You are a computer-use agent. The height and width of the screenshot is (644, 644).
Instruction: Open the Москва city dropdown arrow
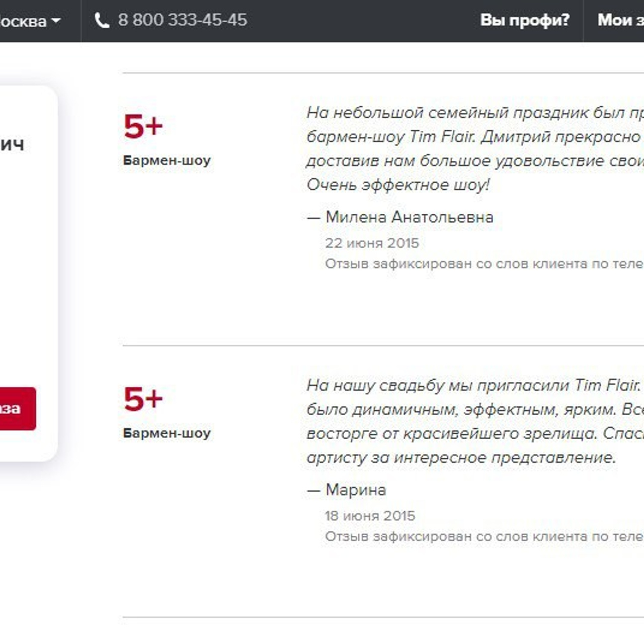(56, 21)
